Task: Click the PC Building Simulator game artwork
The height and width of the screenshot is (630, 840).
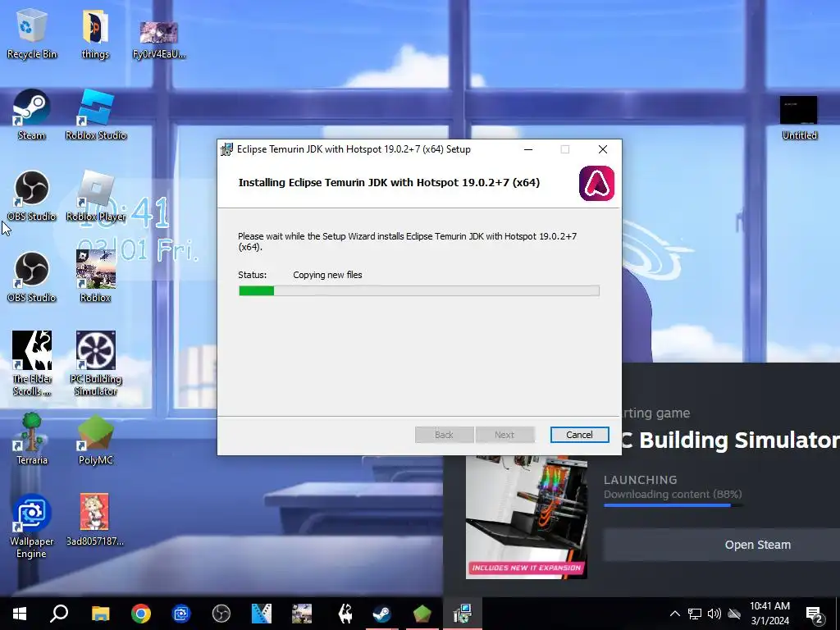Action: pos(527,517)
